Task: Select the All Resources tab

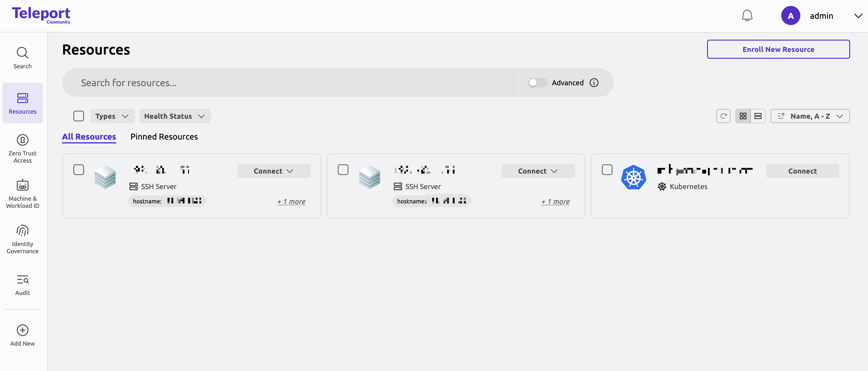Action: pyautogui.click(x=89, y=137)
